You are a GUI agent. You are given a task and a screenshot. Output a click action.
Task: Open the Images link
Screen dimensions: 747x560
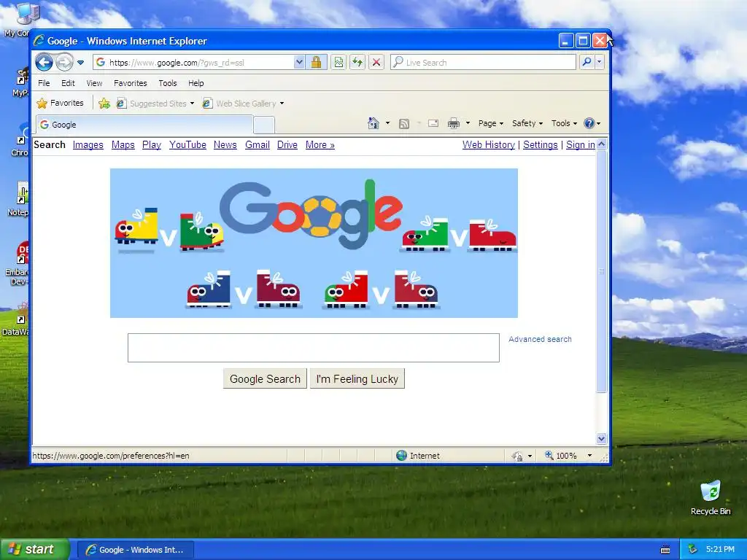coord(88,145)
